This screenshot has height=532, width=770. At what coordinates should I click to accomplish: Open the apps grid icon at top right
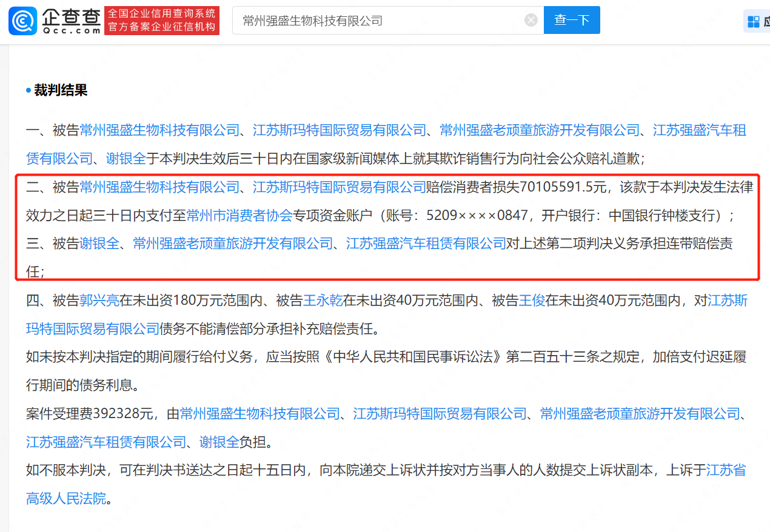click(x=754, y=21)
